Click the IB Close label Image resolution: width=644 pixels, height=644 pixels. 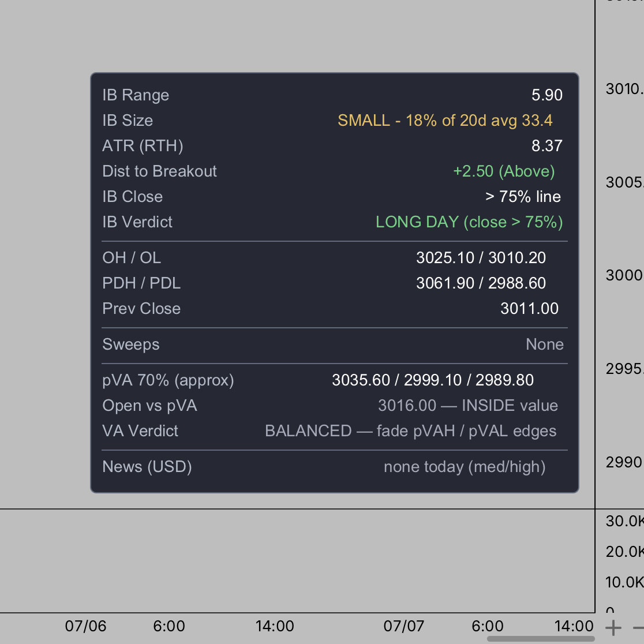(x=132, y=197)
